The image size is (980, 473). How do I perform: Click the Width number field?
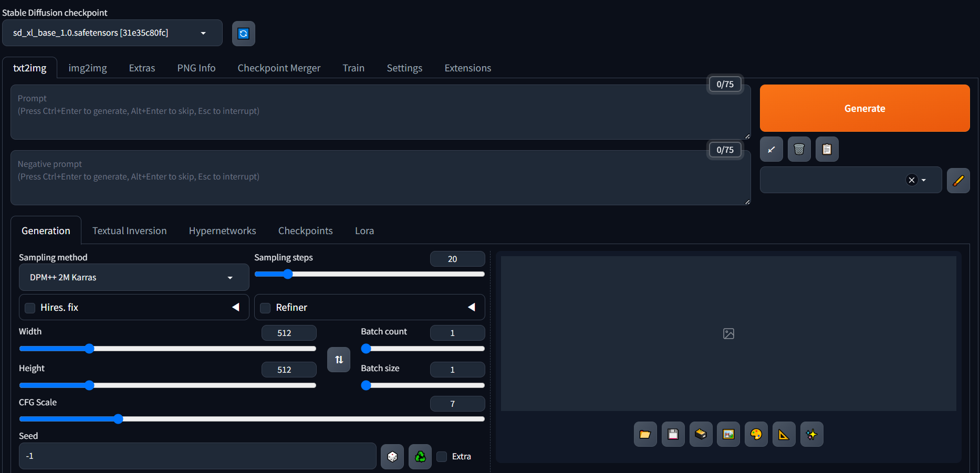[289, 333]
